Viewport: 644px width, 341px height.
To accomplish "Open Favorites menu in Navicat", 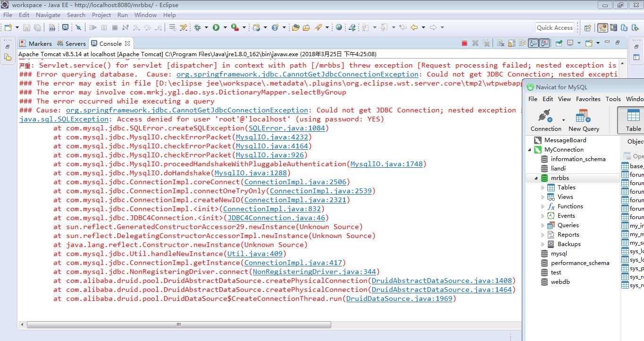I will pos(588,99).
